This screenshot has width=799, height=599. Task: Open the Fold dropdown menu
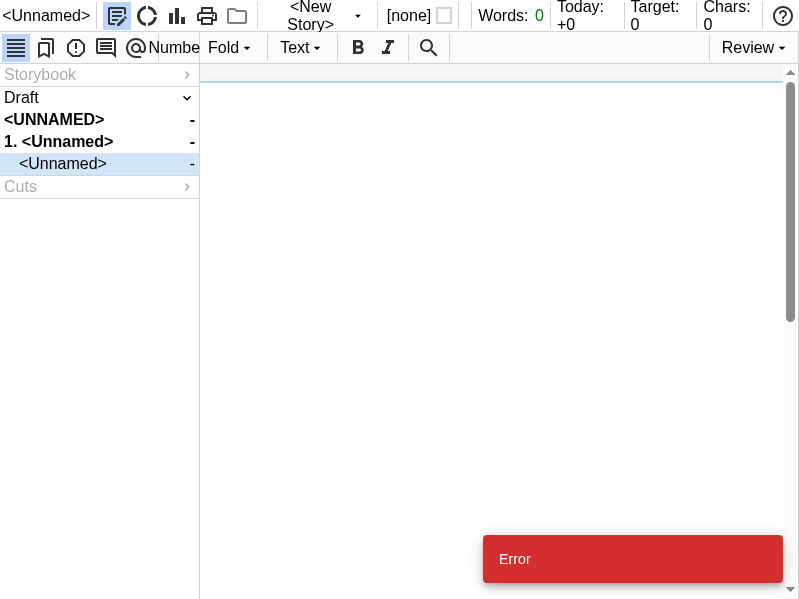229,47
